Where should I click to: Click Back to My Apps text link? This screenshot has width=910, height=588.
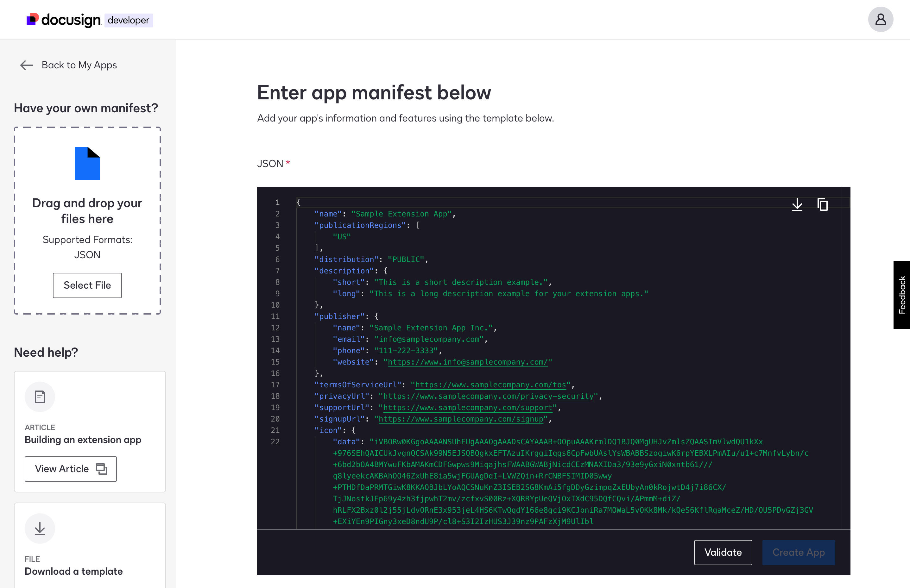[x=79, y=65]
